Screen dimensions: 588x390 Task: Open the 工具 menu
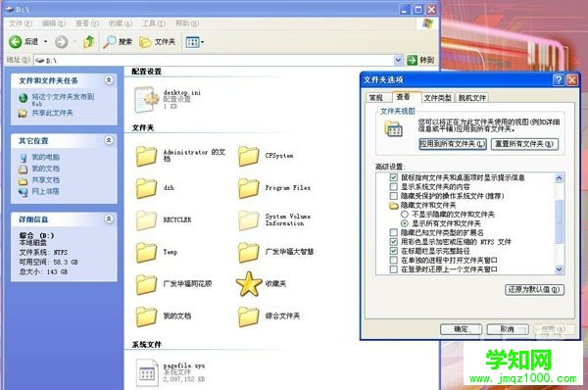pos(154,24)
